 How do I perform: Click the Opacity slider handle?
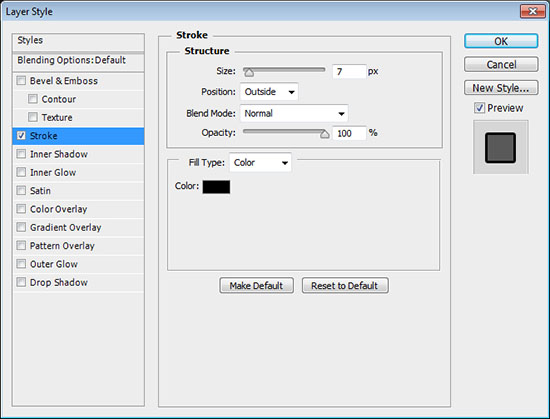[x=324, y=134]
